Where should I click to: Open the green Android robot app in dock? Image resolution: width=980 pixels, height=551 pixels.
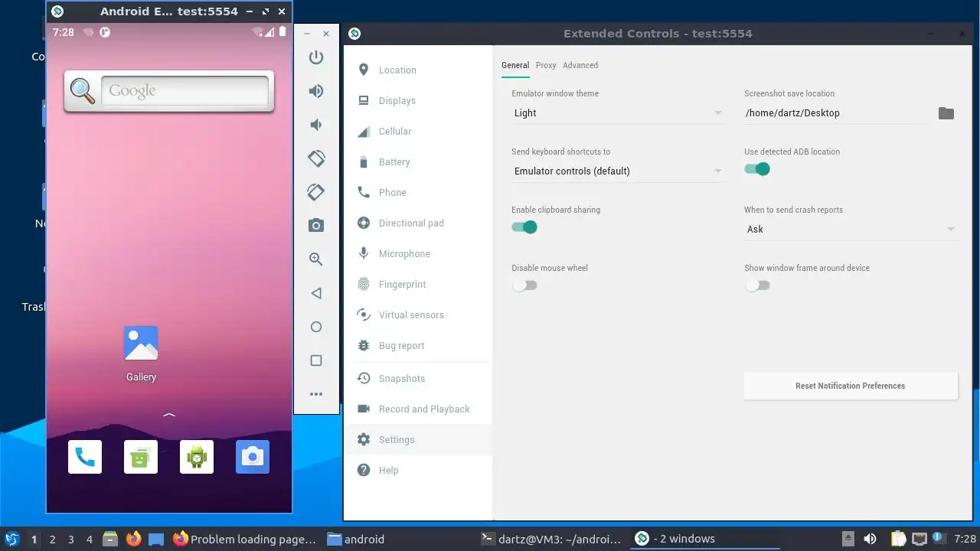pos(197,457)
